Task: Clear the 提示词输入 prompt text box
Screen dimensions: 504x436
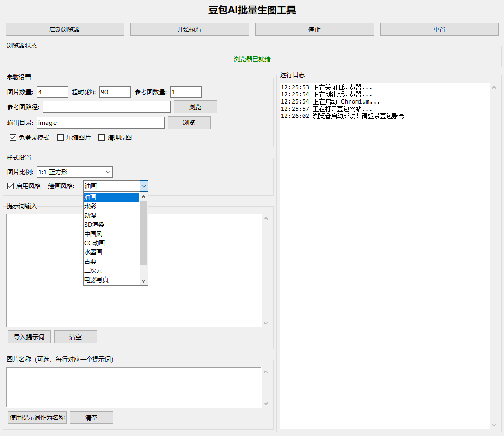Action: 75,337
